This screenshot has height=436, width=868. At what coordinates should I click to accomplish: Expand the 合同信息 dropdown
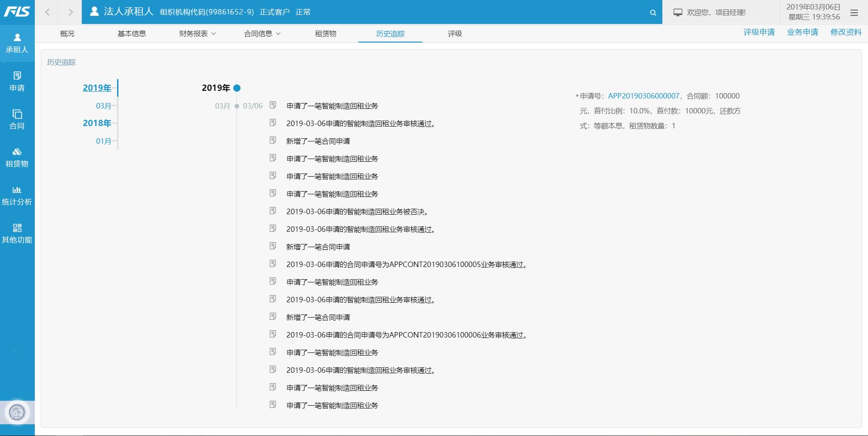click(263, 33)
